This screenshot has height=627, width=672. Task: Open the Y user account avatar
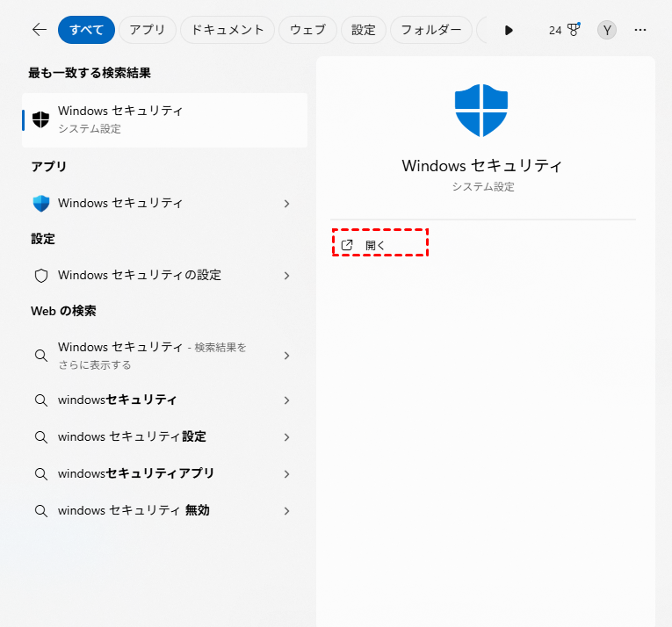point(607,30)
